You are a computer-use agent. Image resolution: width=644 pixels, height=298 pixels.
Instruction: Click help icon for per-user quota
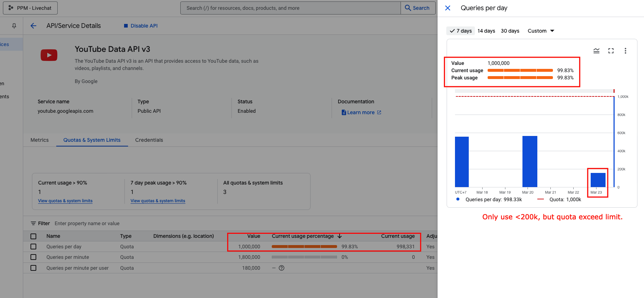coord(282,268)
